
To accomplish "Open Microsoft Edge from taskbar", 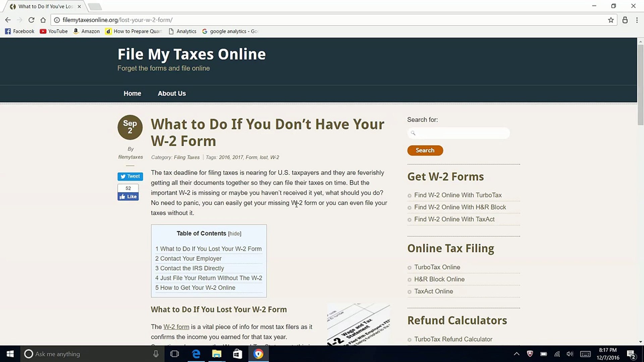I will [196, 354].
